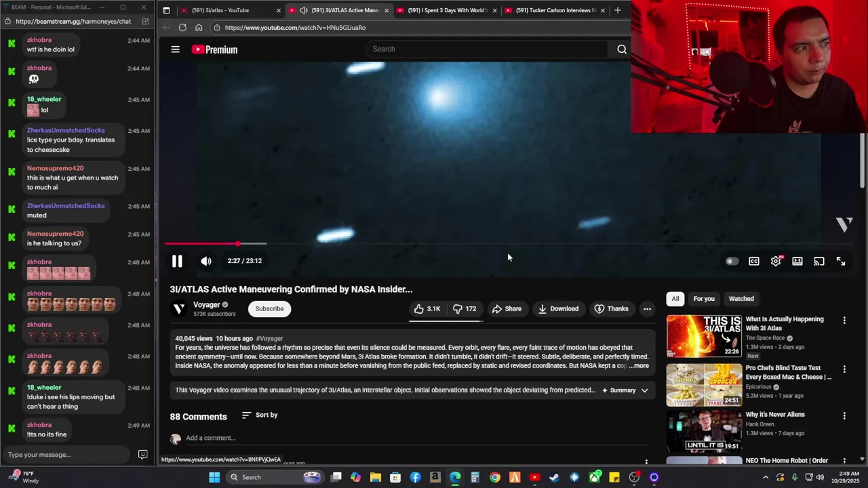Image resolution: width=868 pixels, height=488 pixels.
Task: Subscribe to the Voyager channel
Action: point(269,308)
